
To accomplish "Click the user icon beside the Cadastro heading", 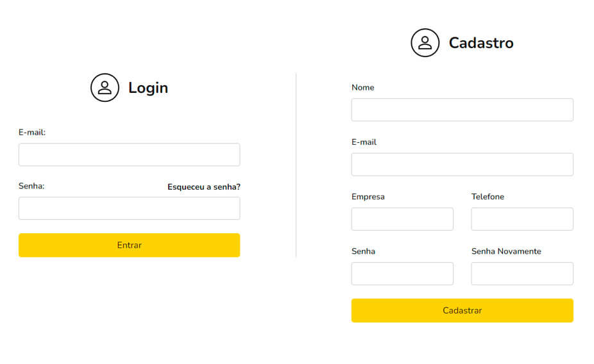I will pos(425,43).
